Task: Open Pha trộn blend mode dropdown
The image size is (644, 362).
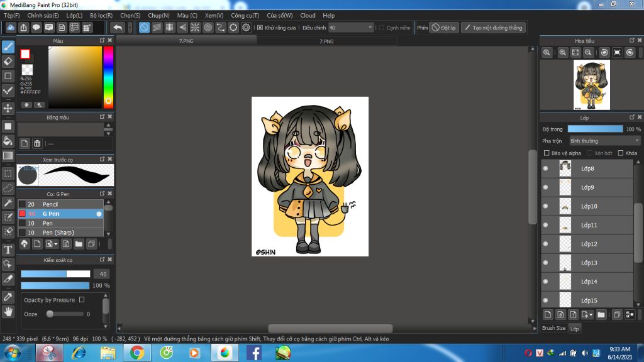Action: click(604, 141)
